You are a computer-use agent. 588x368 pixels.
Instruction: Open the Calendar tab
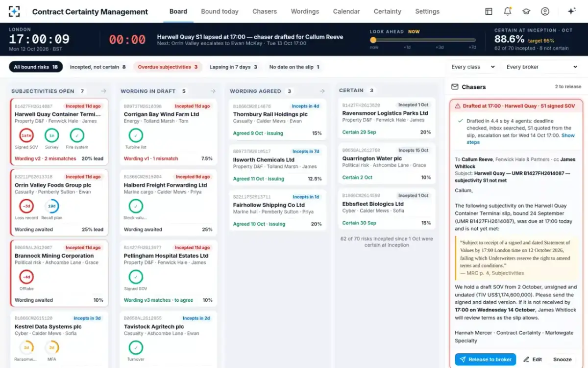tap(346, 11)
